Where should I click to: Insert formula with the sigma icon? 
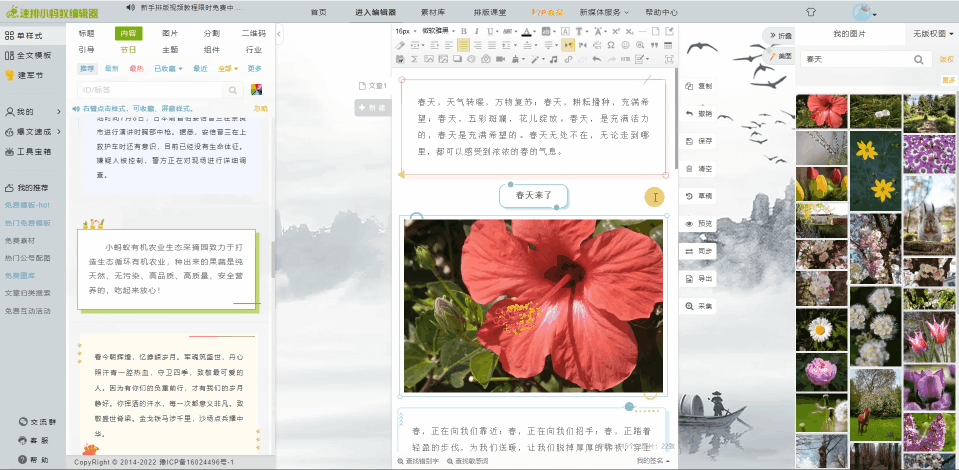(414, 59)
